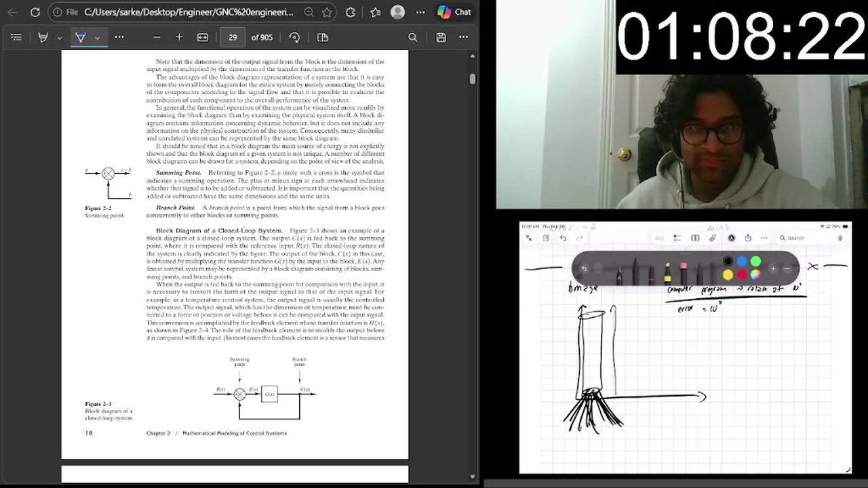The image size is (868, 488).
Task: Collapse the notes app fullscreen arrows
Action: click(528, 238)
